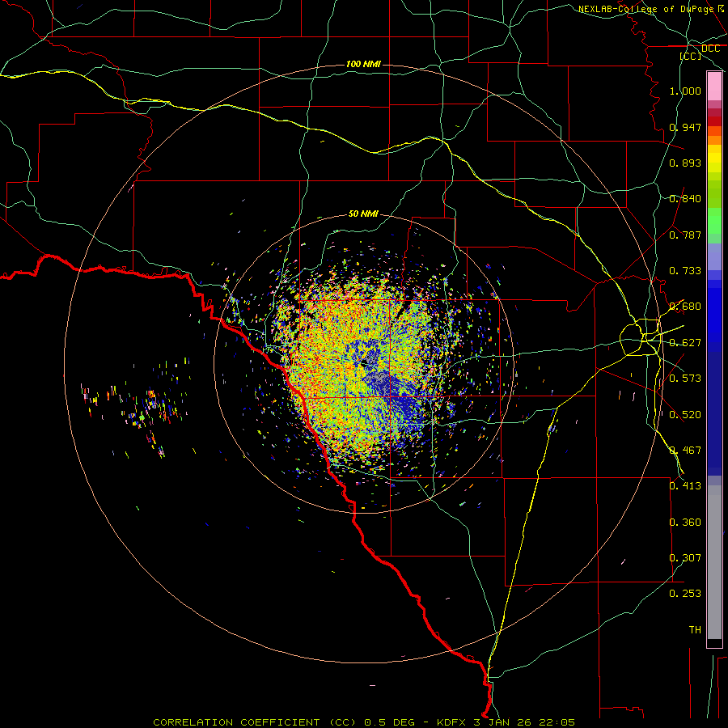Image resolution: width=728 pixels, height=728 pixels.
Task: Click the 0.947 scale value
Action: click(x=685, y=127)
